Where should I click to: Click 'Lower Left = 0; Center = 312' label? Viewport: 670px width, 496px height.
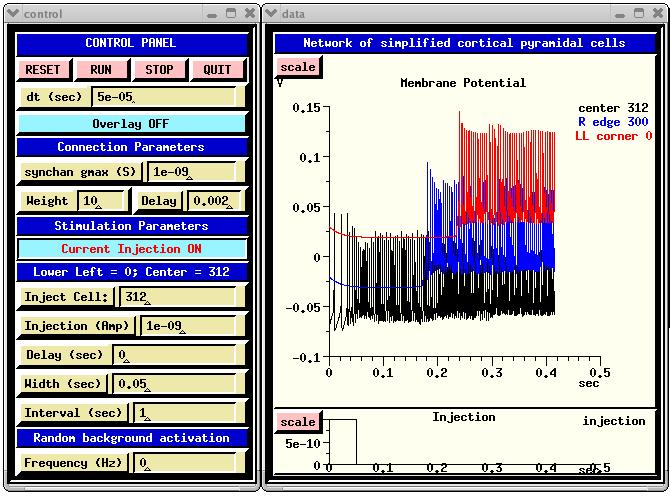(132, 272)
